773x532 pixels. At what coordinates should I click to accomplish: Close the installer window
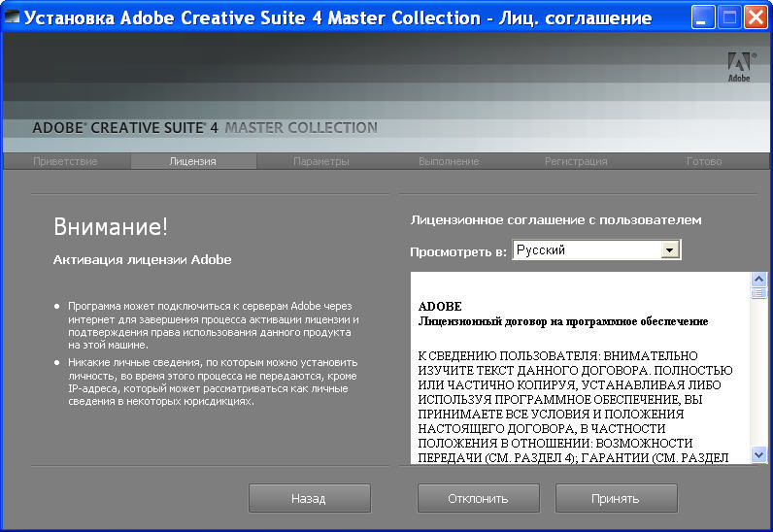point(756,17)
